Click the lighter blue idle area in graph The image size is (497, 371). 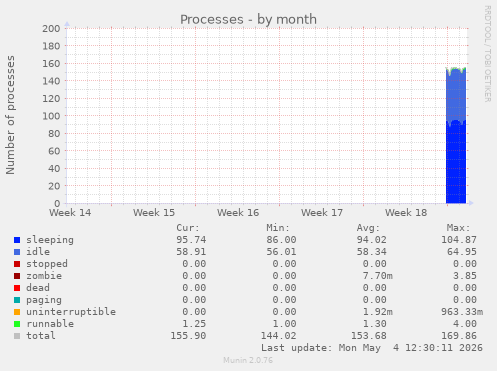click(x=456, y=95)
